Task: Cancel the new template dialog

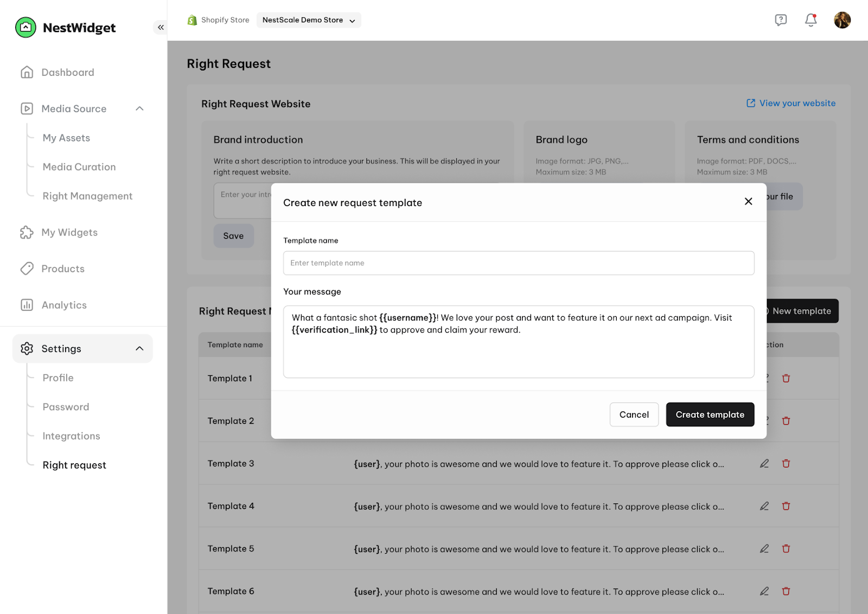Action: 634,414
